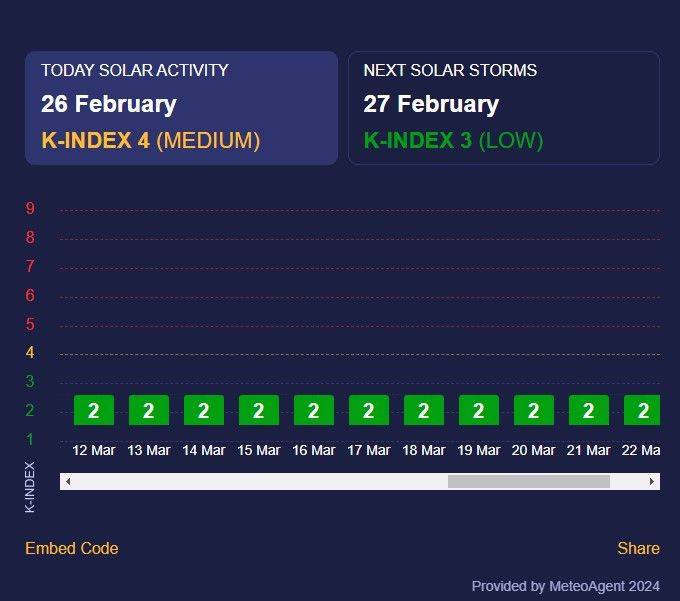Click the K-index bar for 12 Mar
The width and height of the screenshot is (680, 601).
pos(94,410)
